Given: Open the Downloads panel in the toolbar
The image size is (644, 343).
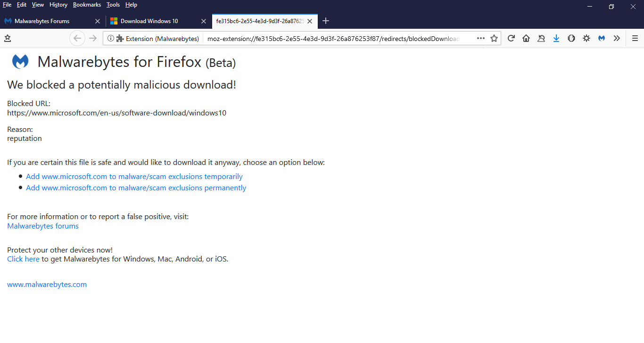Looking at the screenshot, I should point(556,38).
